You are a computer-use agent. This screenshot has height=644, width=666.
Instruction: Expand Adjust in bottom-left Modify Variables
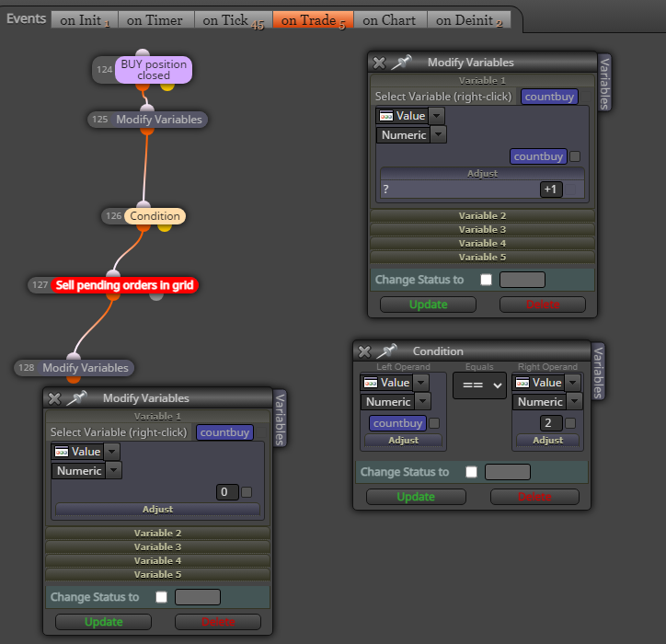[x=157, y=509]
